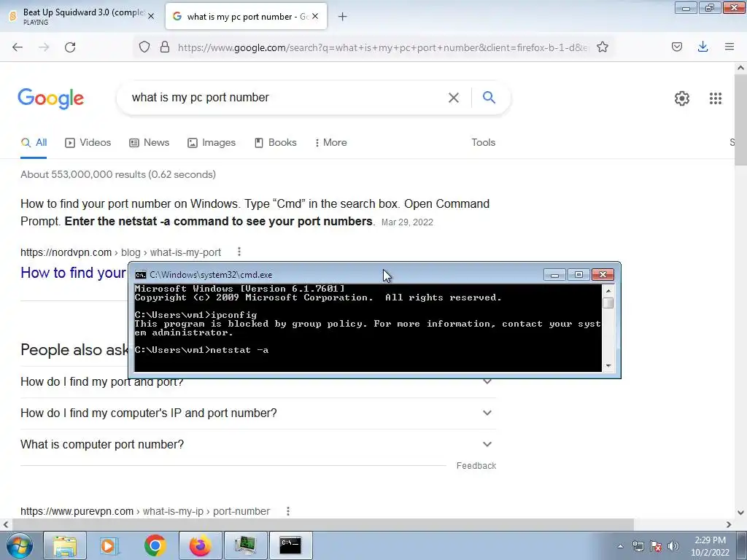Click the horizontal scrollbar left arrow
This screenshot has height=560, width=747.
click(6, 524)
